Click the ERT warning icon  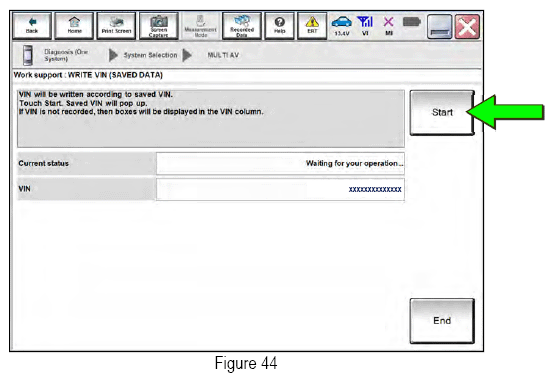pos(312,26)
